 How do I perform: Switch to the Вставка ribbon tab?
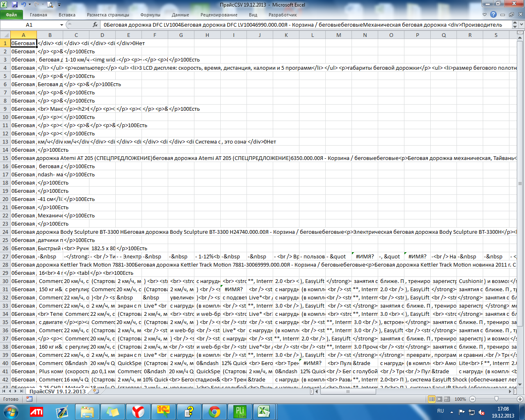click(67, 15)
